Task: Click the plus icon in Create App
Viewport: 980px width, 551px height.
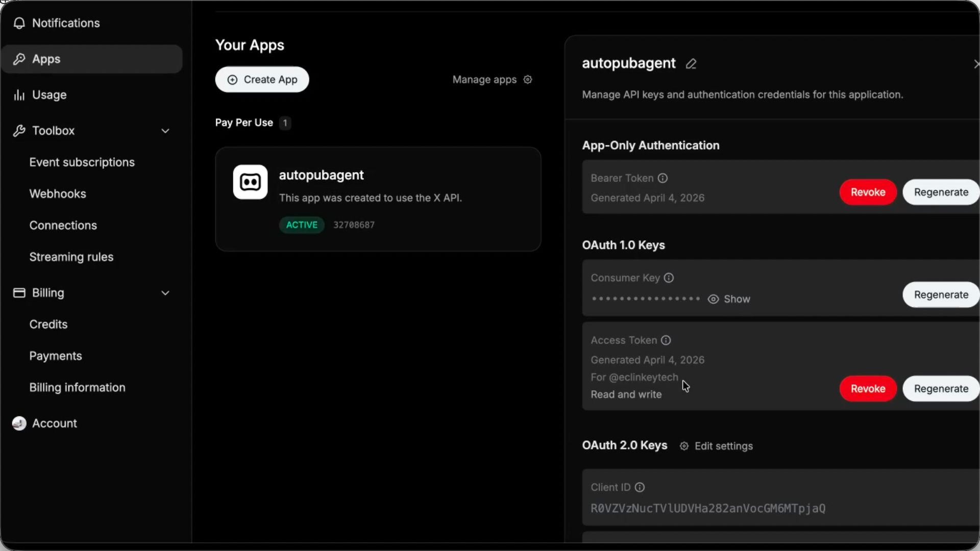Action: pyautogui.click(x=232, y=80)
